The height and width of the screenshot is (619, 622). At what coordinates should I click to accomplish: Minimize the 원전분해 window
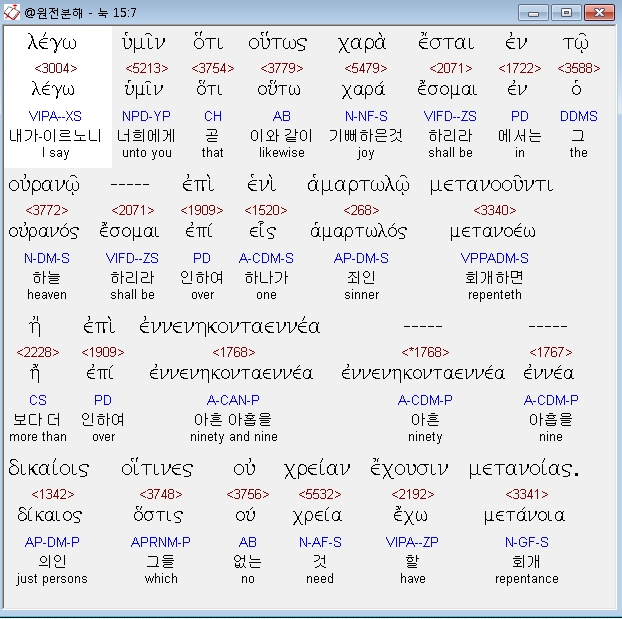pyautogui.click(x=533, y=13)
